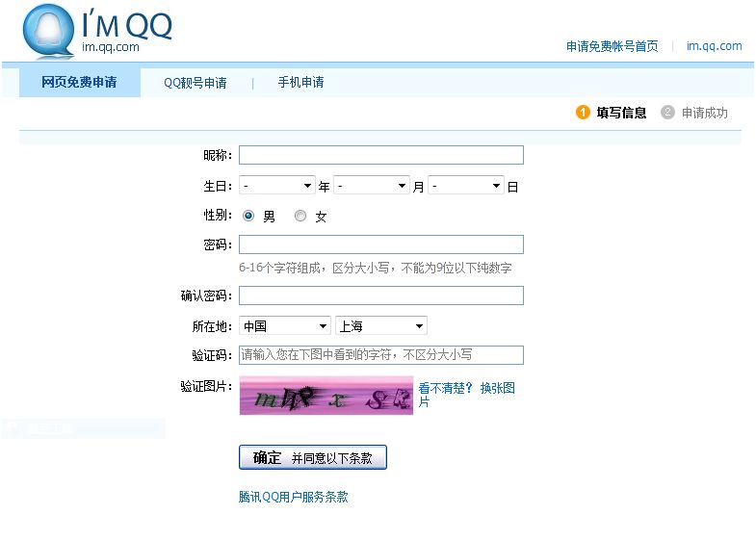Open the birthday year dropdown
The height and width of the screenshot is (540, 756).
(277, 186)
